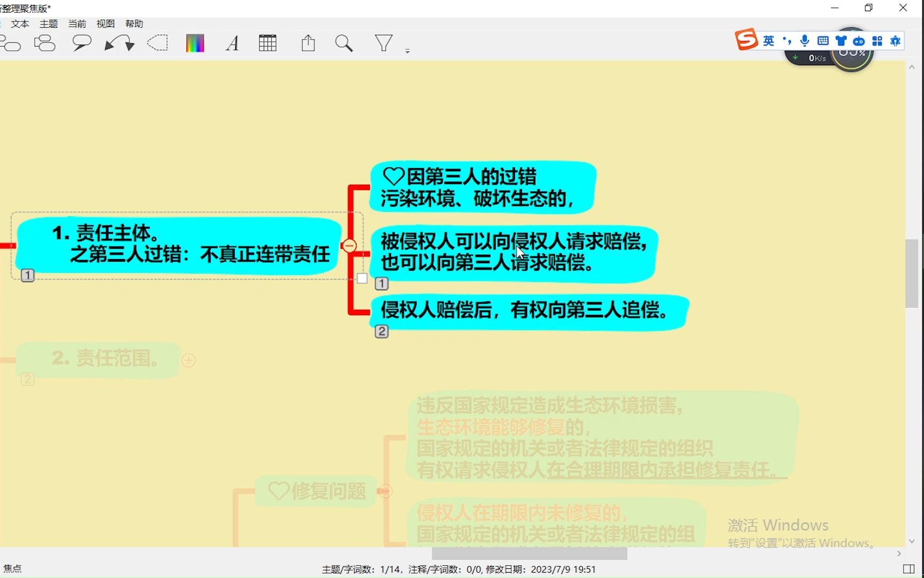Open the calendar grid tool
Image resolution: width=924 pixels, height=578 pixels.
(268, 43)
